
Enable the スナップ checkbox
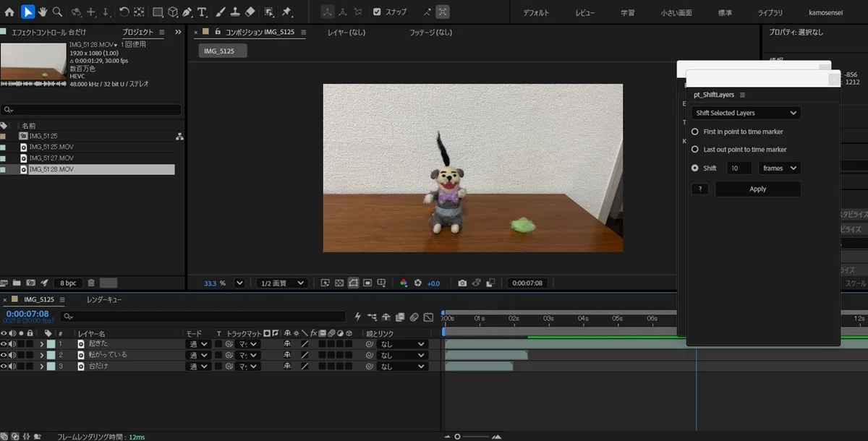click(x=377, y=12)
